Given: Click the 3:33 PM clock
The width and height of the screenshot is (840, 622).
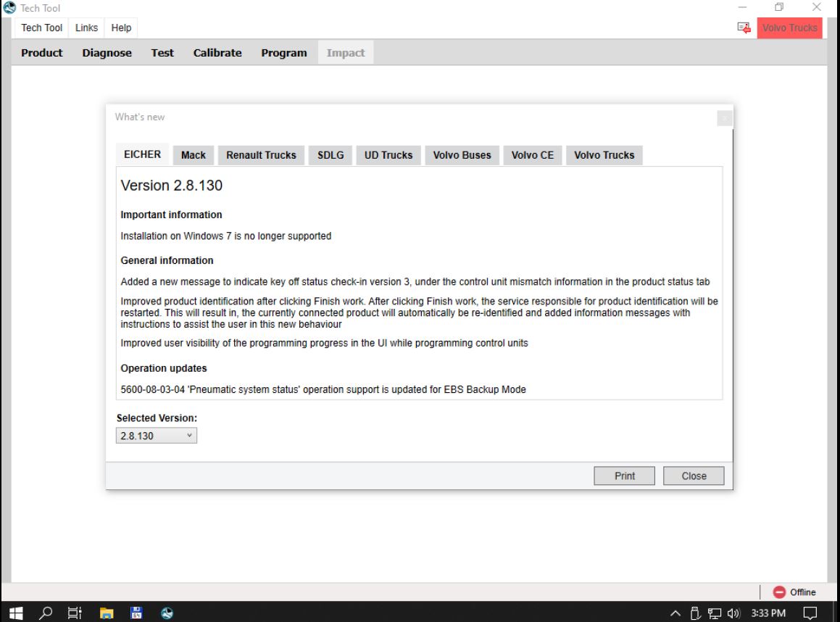Looking at the screenshot, I should tap(768, 613).
